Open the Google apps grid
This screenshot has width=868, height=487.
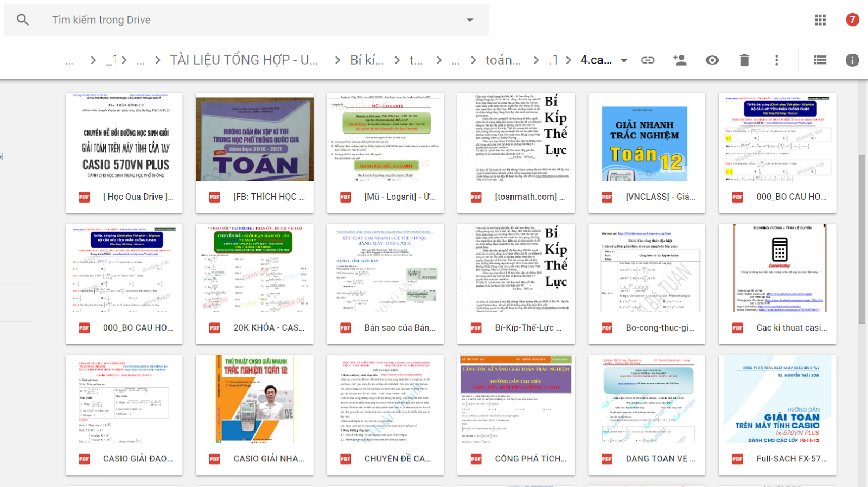tap(820, 20)
